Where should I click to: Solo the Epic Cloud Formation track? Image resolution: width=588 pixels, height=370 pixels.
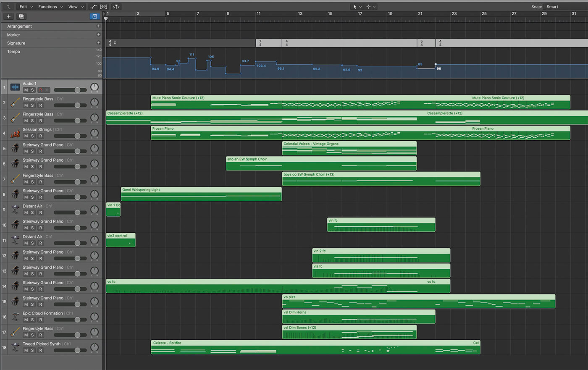point(33,320)
